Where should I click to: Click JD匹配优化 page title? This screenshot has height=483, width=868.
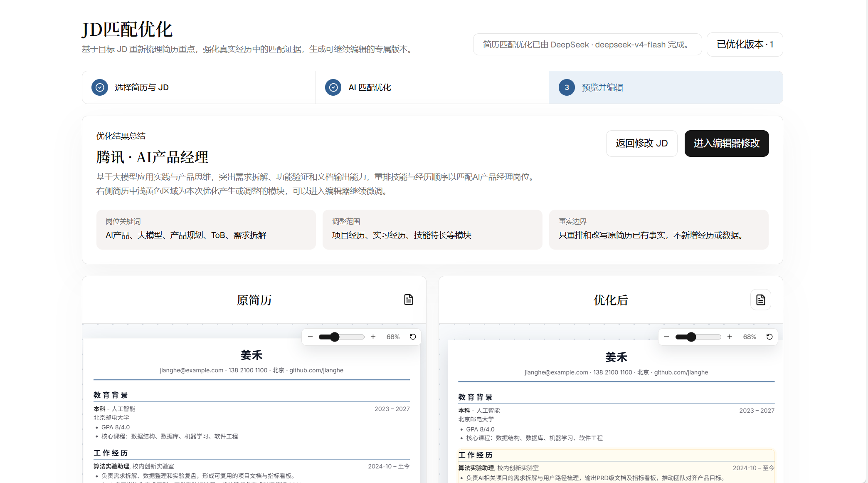127,30
